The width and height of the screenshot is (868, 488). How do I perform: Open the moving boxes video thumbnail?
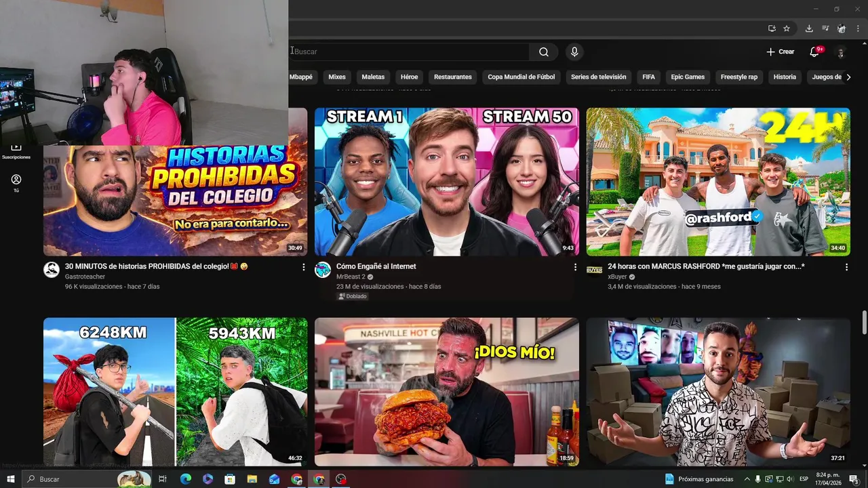(x=718, y=392)
